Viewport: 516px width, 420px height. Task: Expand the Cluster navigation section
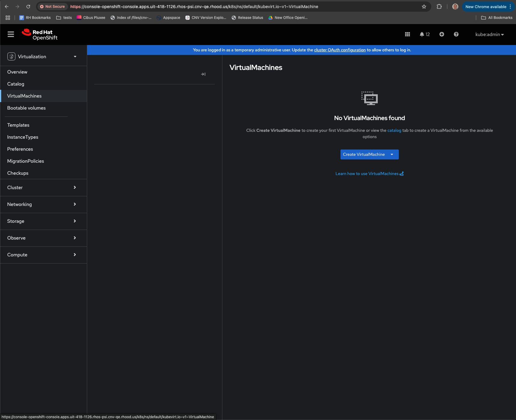tap(44, 188)
